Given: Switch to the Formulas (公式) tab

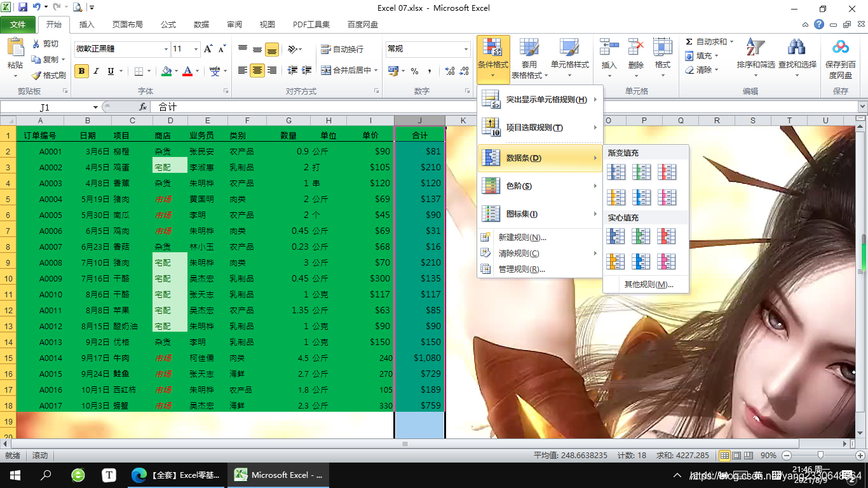Looking at the screenshot, I should (x=168, y=24).
